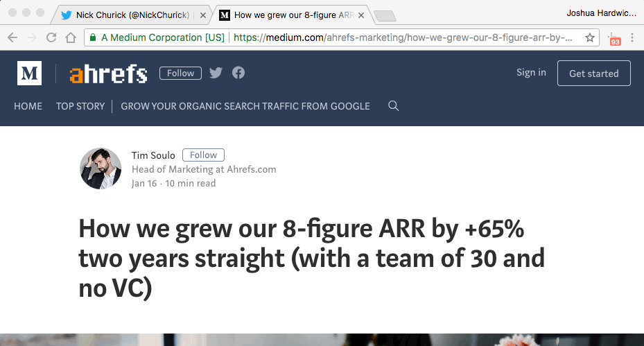Click the Medium M logo
The width and height of the screenshot is (644, 346).
tap(29, 73)
